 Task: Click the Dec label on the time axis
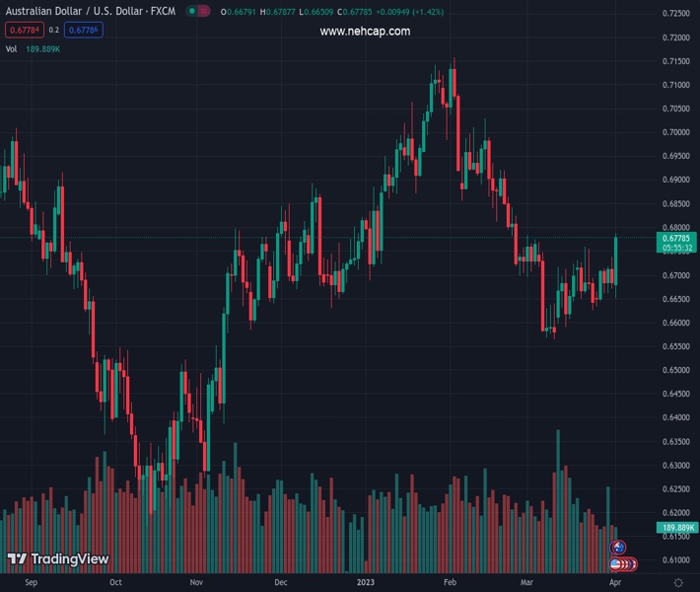pos(281,583)
